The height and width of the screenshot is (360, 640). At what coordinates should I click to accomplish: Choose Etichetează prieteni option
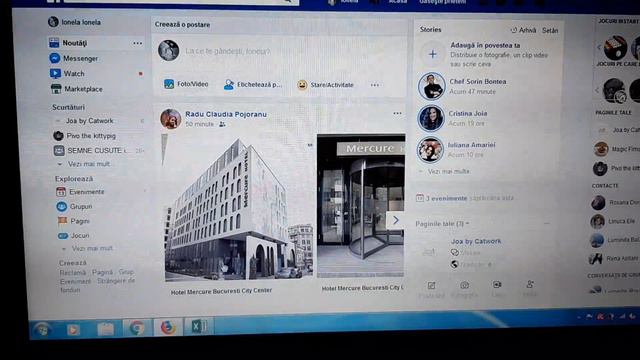coord(253,85)
